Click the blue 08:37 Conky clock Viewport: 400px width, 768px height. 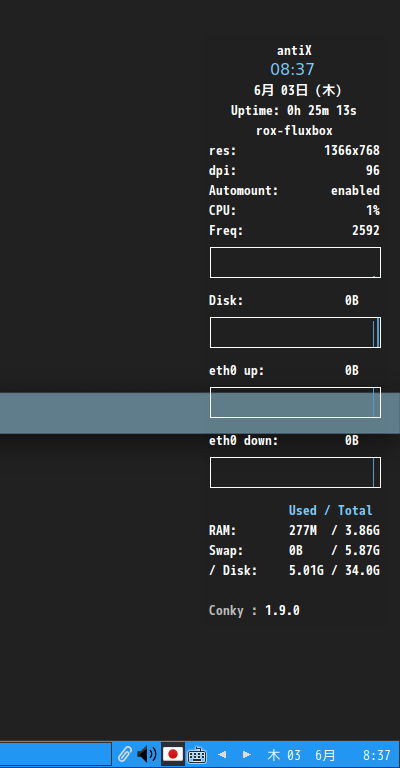click(292, 70)
